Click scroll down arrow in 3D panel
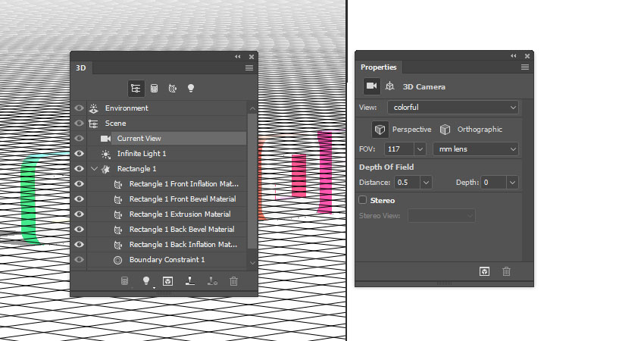 (x=252, y=263)
